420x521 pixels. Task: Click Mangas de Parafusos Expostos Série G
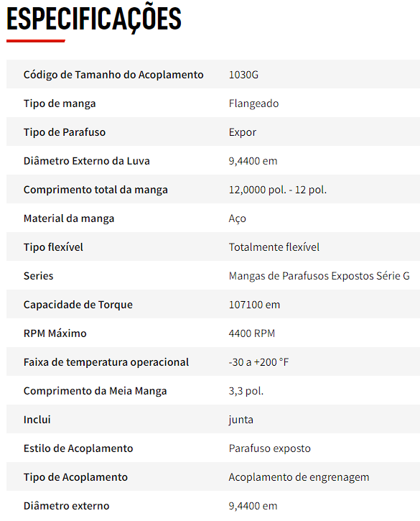click(x=319, y=276)
